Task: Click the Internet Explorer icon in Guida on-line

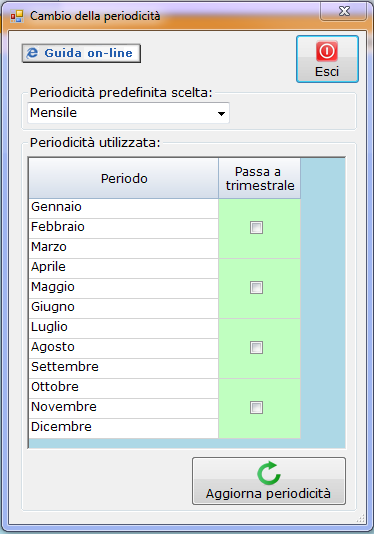Action: (x=32, y=53)
